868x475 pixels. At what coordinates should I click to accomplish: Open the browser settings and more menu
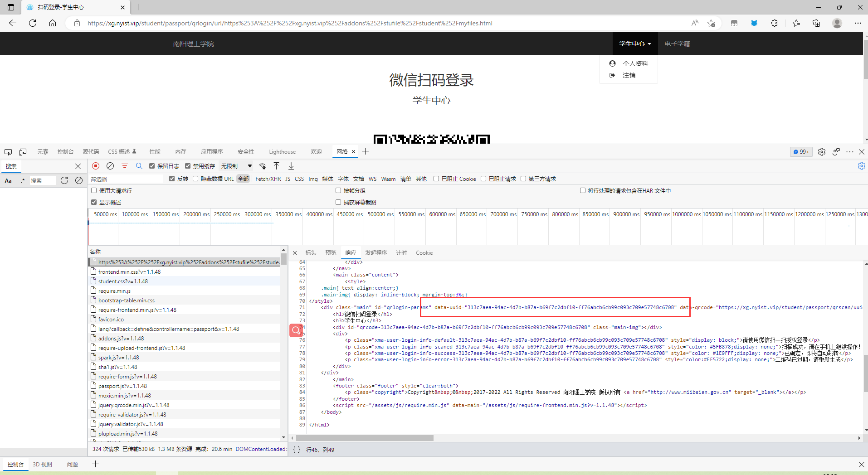[x=858, y=23]
